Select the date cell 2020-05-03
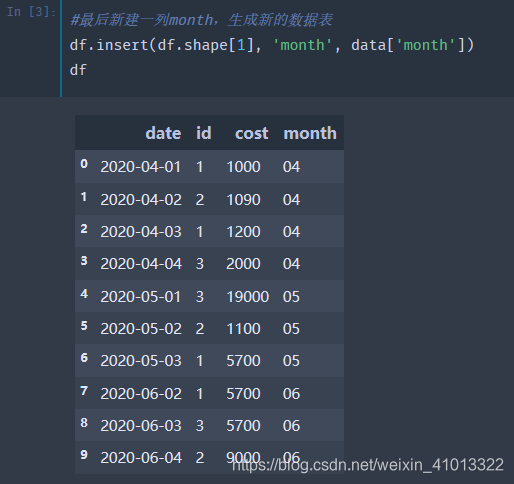The width and height of the screenshot is (514, 484). (141, 361)
